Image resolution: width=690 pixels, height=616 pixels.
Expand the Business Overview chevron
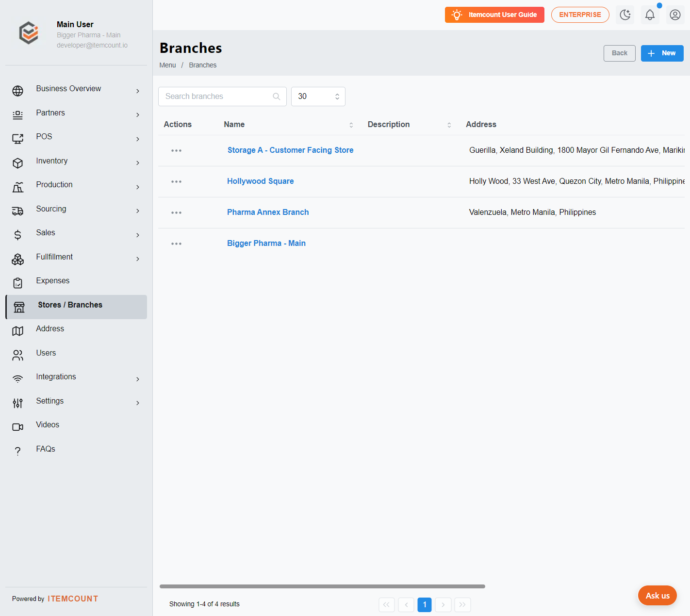pos(138,91)
